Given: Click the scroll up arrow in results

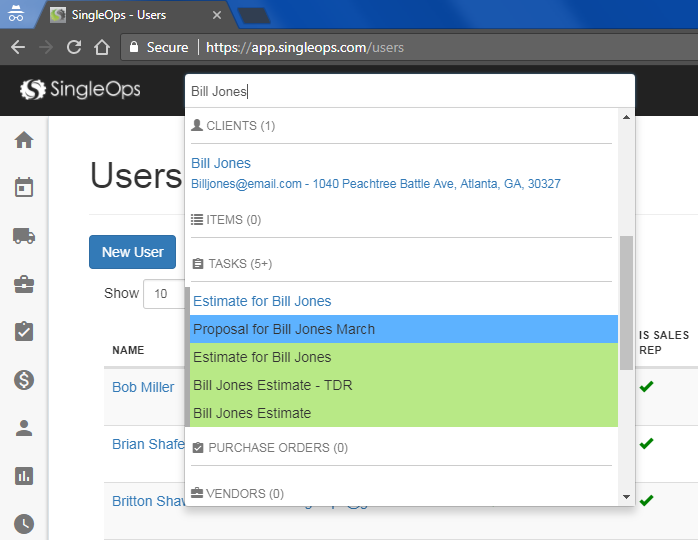Looking at the screenshot, I should 626,117.
